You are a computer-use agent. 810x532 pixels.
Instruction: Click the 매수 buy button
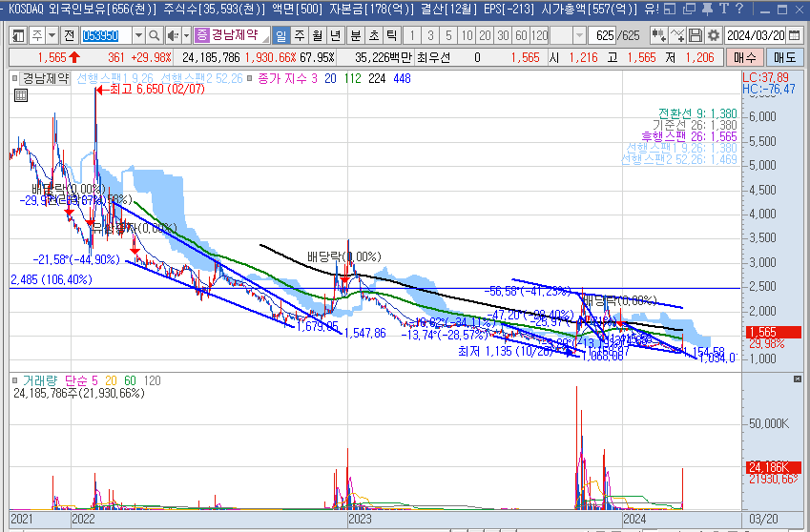[744, 57]
